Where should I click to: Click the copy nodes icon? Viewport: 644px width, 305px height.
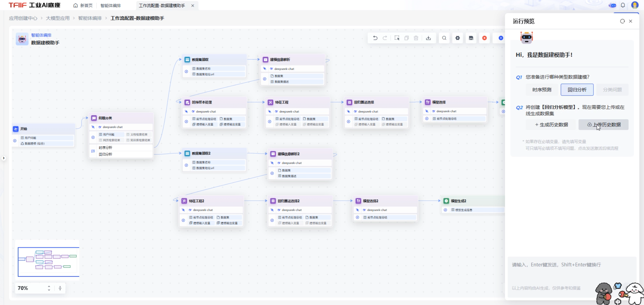tap(407, 38)
